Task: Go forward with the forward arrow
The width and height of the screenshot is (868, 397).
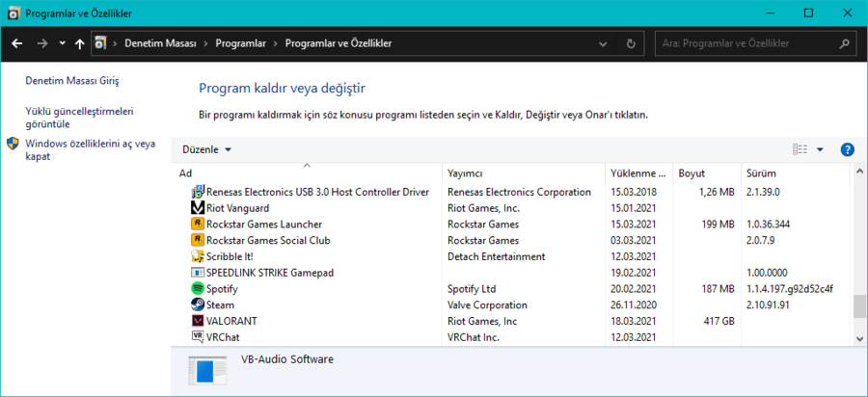Action: click(42, 43)
